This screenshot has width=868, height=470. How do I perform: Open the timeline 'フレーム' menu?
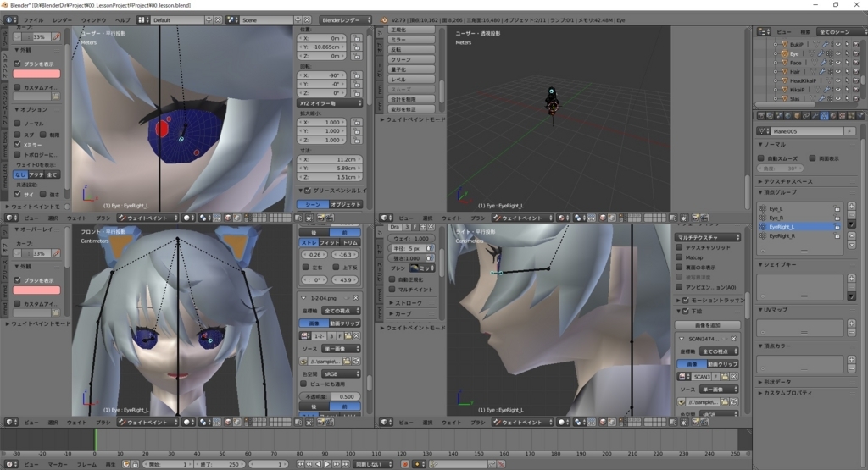point(86,464)
